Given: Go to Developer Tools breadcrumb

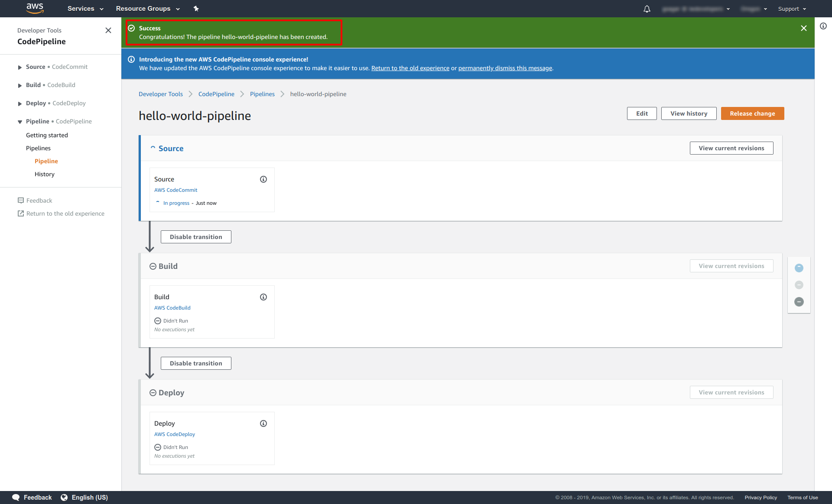Looking at the screenshot, I should click(161, 94).
